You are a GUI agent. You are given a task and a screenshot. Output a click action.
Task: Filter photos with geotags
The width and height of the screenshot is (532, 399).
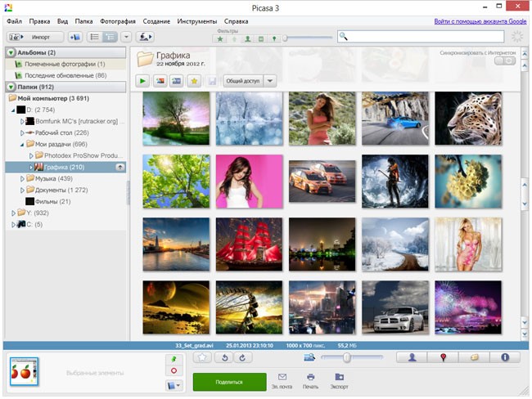click(274, 39)
